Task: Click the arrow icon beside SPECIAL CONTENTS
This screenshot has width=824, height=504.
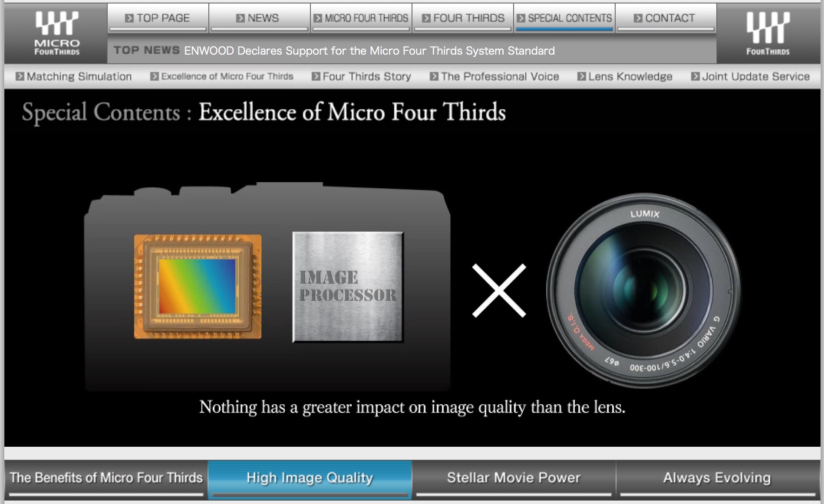Action: [521, 18]
